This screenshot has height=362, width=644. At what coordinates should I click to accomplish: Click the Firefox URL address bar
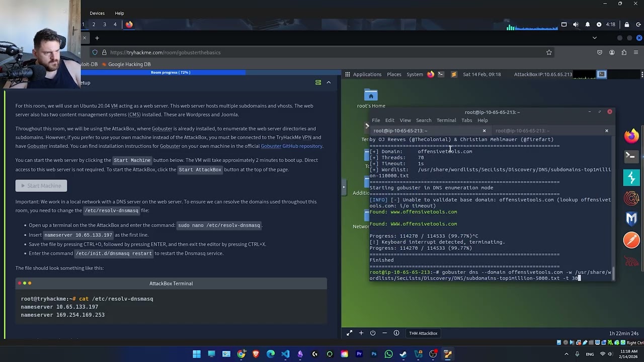click(322, 52)
